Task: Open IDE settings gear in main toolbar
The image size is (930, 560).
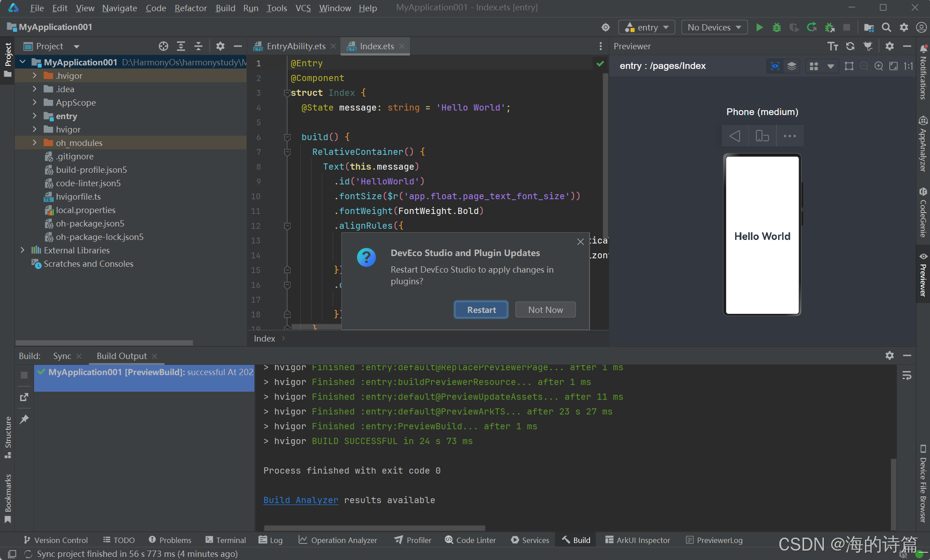Action: click(x=904, y=27)
